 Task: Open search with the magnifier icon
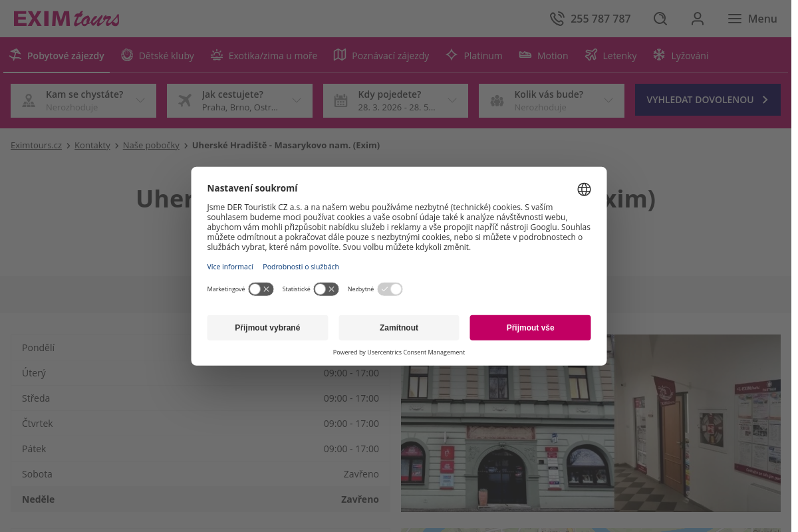pos(660,19)
